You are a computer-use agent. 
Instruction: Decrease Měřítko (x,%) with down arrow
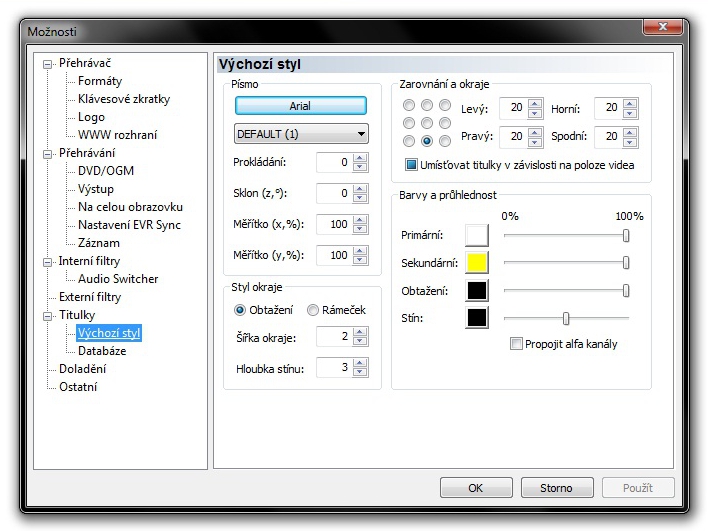tap(360, 229)
